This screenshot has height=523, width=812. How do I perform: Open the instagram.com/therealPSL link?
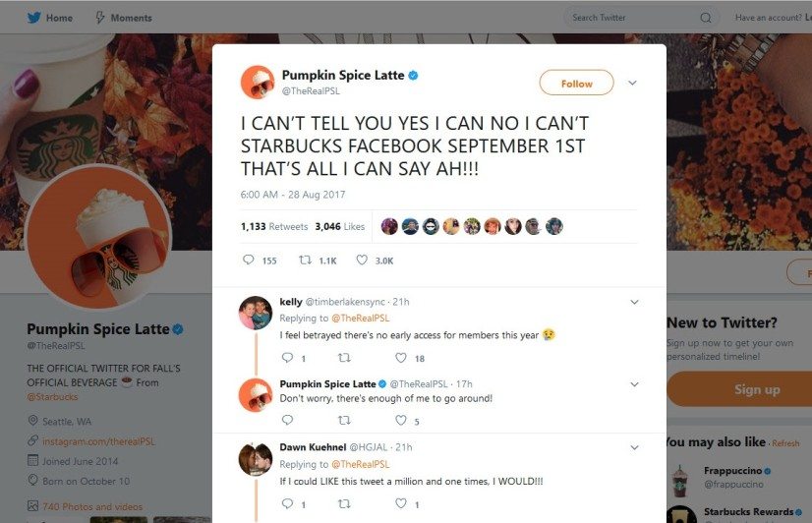click(98, 441)
